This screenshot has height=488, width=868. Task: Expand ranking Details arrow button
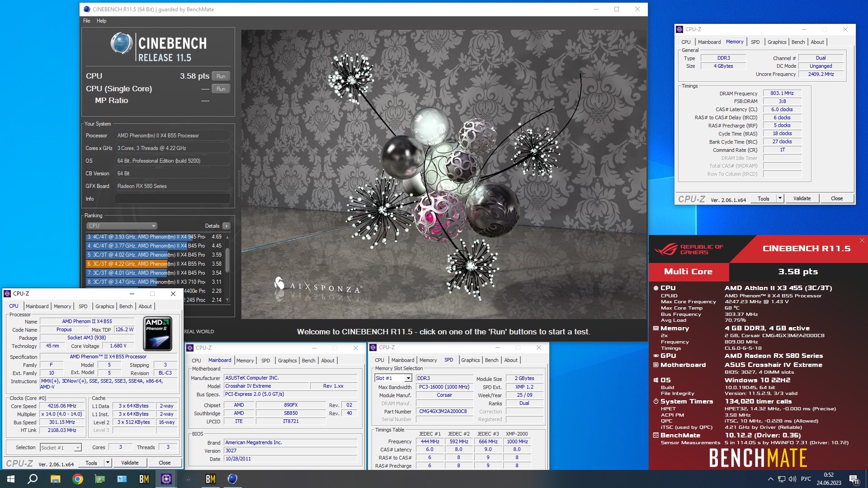pyautogui.click(x=226, y=226)
